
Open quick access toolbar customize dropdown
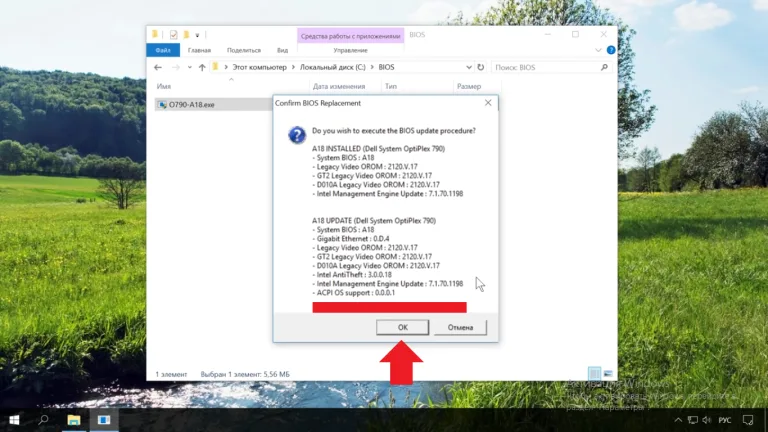pos(197,35)
